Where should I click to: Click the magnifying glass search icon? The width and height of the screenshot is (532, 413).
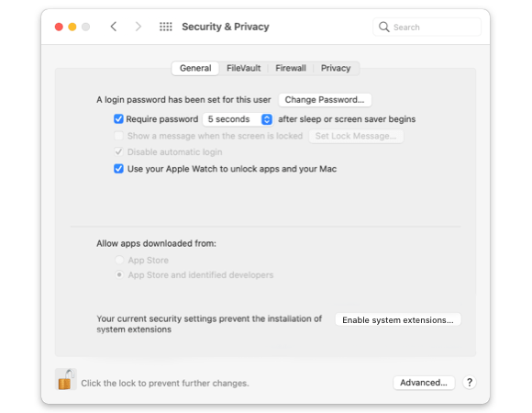point(383,27)
